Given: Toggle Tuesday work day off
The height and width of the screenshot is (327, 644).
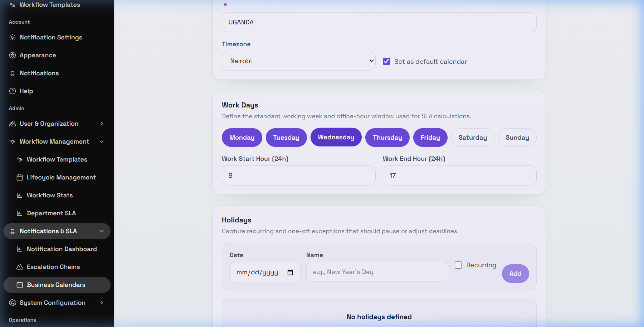Looking at the screenshot, I should 286,138.
